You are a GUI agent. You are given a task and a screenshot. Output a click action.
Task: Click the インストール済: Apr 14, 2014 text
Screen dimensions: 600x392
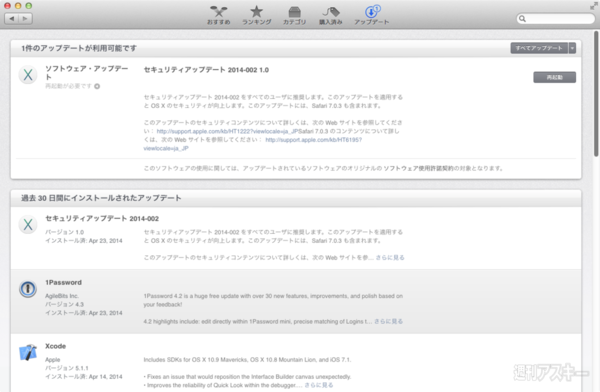click(x=84, y=377)
